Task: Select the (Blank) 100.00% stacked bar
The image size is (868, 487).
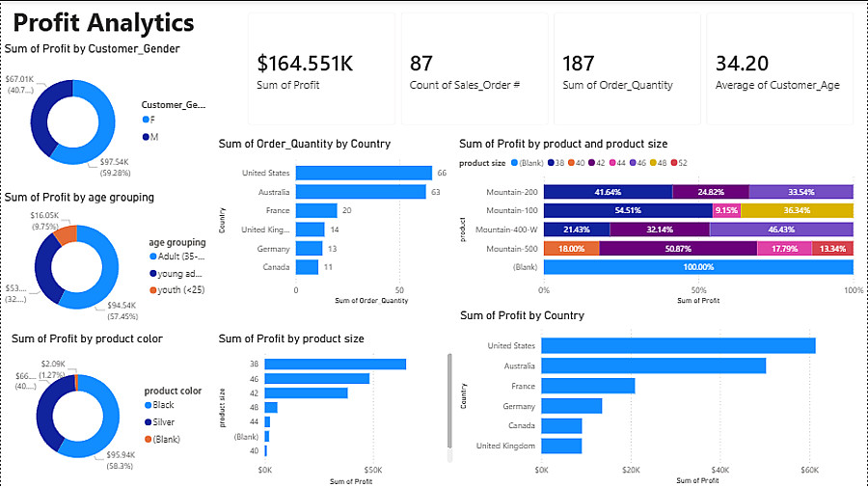Action: 698,267
